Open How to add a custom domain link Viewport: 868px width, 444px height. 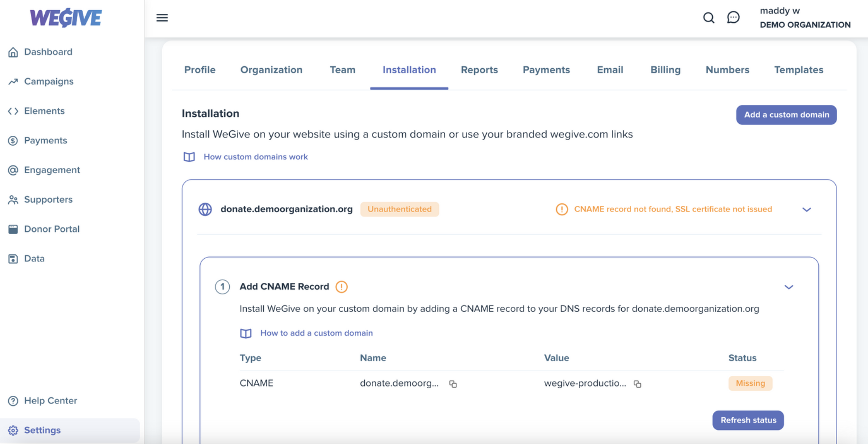tap(316, 333)
